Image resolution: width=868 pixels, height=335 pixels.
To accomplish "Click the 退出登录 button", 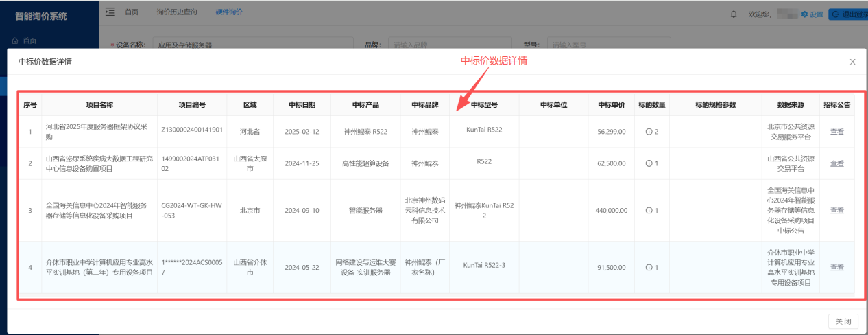I will point(847,14).
